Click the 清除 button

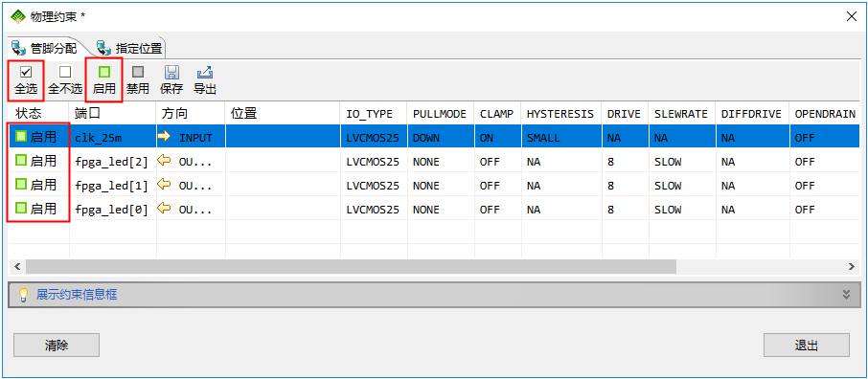coord(57,346)
